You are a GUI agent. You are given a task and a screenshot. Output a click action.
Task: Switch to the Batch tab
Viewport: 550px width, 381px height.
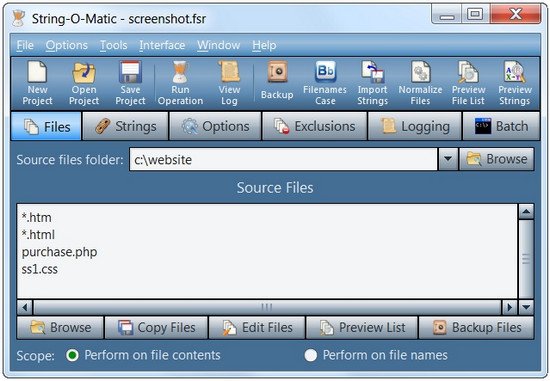click(501, 126)
